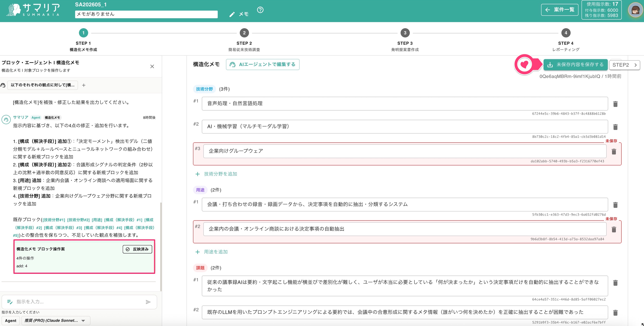Click the Summaria logo
The image size is (644, 326).
(x=33, y=10)
